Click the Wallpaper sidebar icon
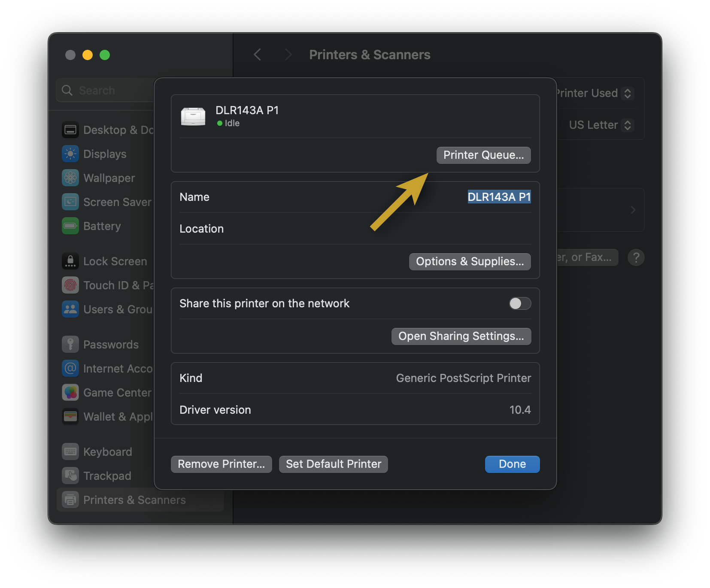Viewport: 710px width, 588px height. point(70,178)
